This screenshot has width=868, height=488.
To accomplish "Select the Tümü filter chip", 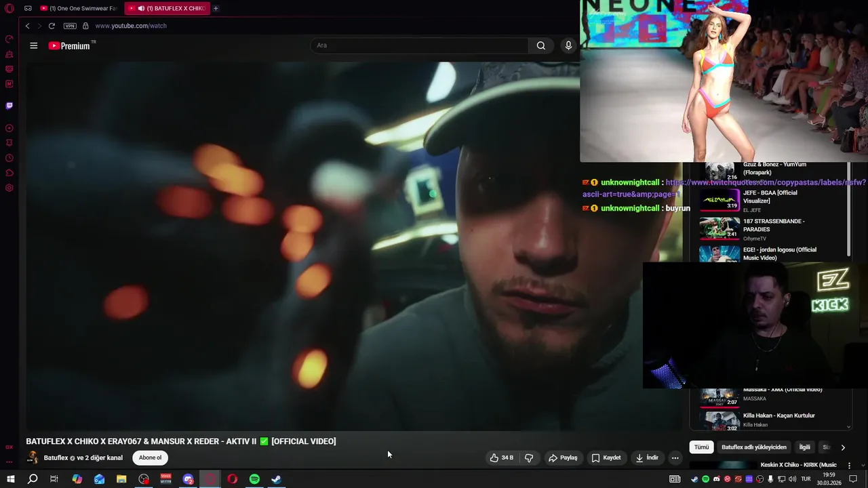I will tap(701, 447).
